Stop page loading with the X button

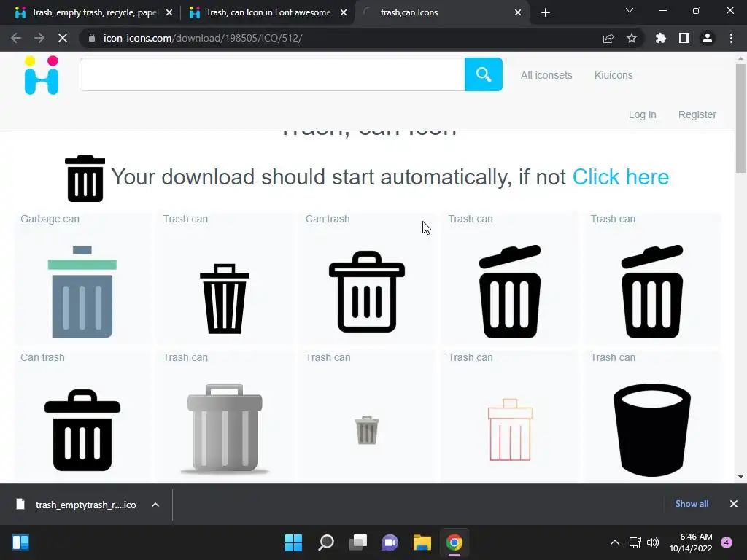pos(63,38)
